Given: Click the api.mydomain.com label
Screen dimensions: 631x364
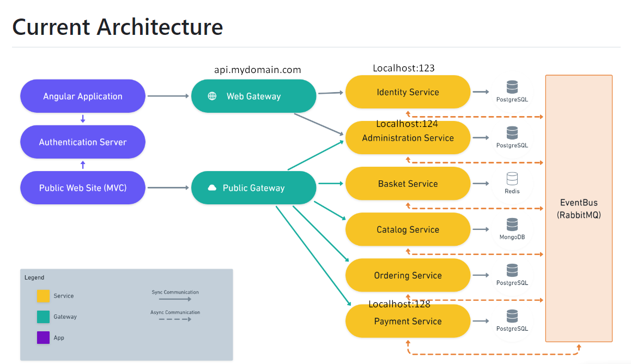Looking at the screenshot, I should (x=258, y=70).
